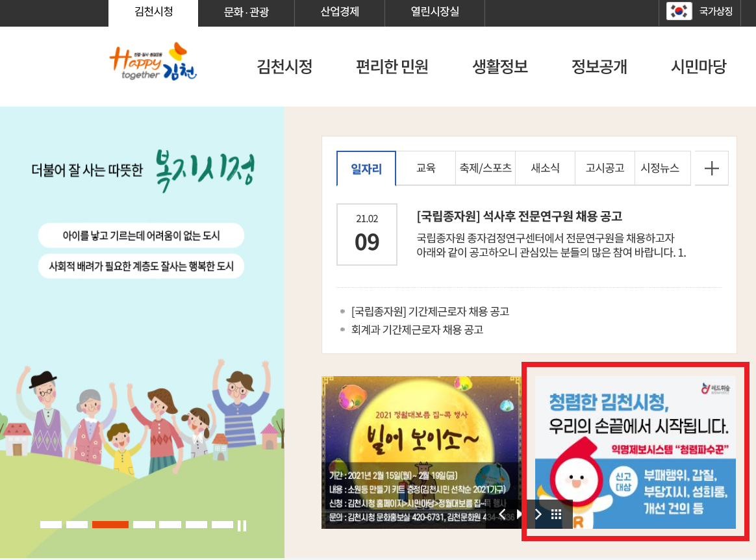Screen dimensions: 756x560
Task: Play the banner slideshow triangle
Action: [x=519, y=514]
